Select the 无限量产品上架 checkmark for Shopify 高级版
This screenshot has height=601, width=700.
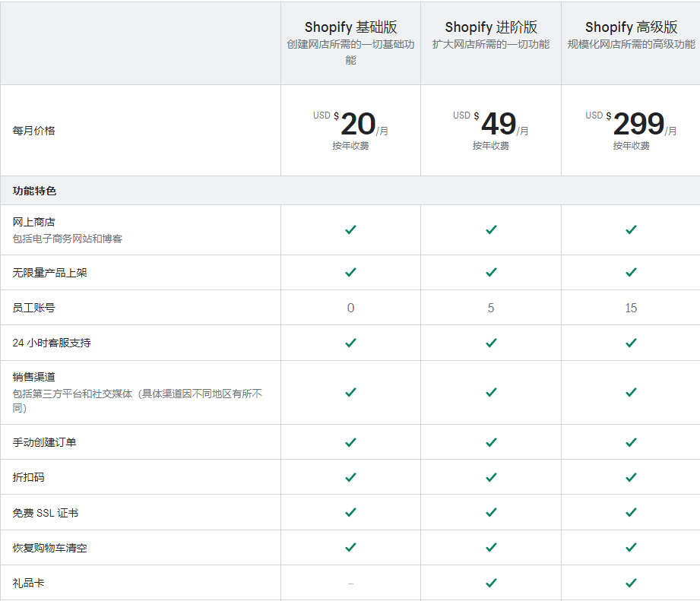point(631,273)
